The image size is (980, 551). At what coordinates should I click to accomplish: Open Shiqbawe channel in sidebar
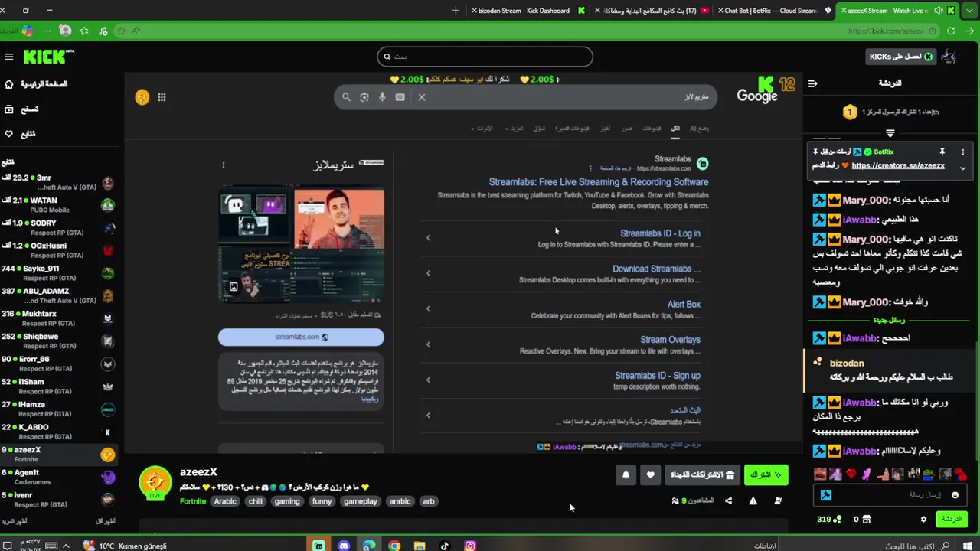(x=57, y=341)
